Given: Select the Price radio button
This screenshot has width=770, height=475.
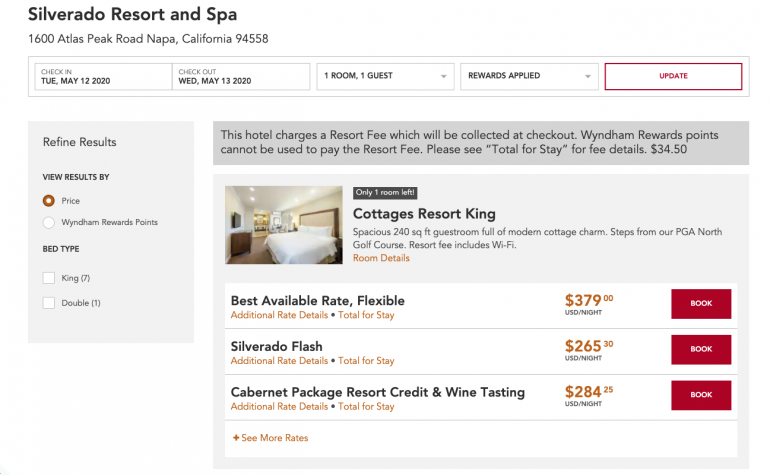Looking at the screenshot, I should [x=49, y=200].
